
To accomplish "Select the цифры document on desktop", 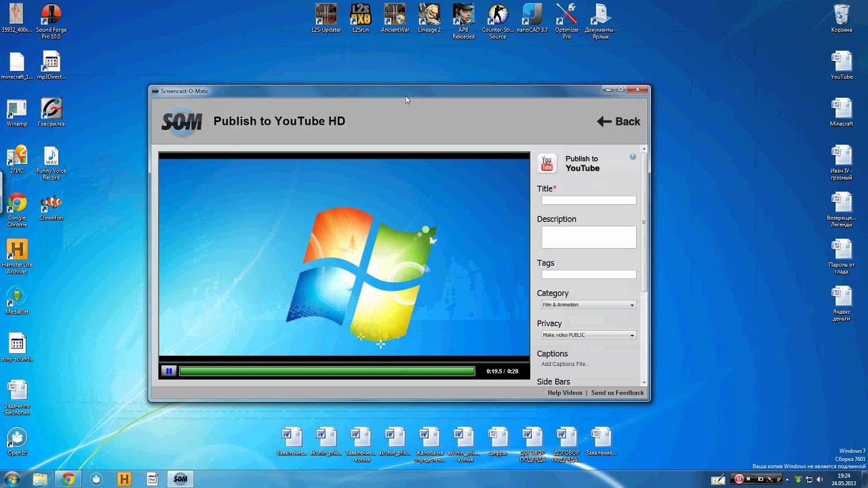I will (x=498, y=441).
